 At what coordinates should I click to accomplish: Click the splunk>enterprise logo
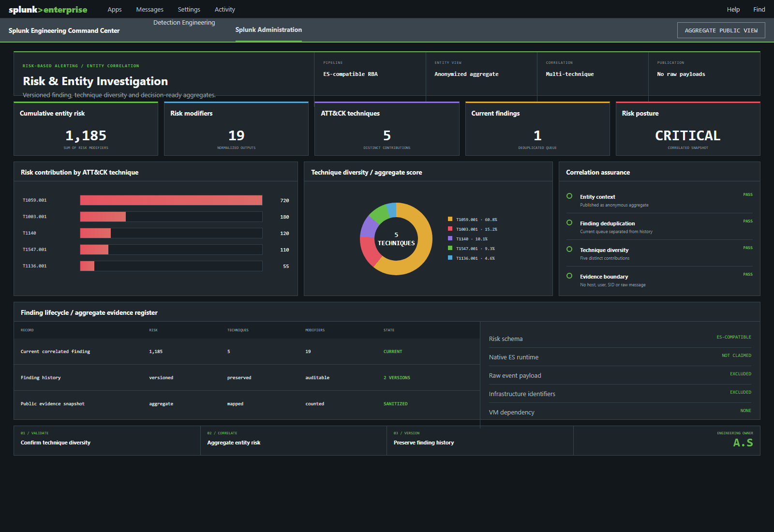48,10
